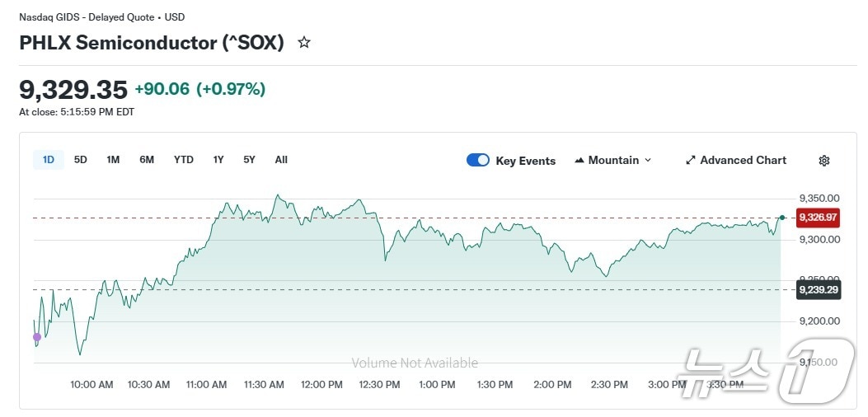Click the Mountain chart type icon

pos(579,161)
